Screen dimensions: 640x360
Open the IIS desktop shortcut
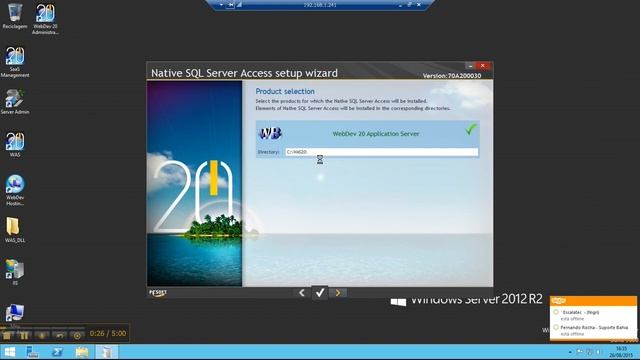click(15, 272)
